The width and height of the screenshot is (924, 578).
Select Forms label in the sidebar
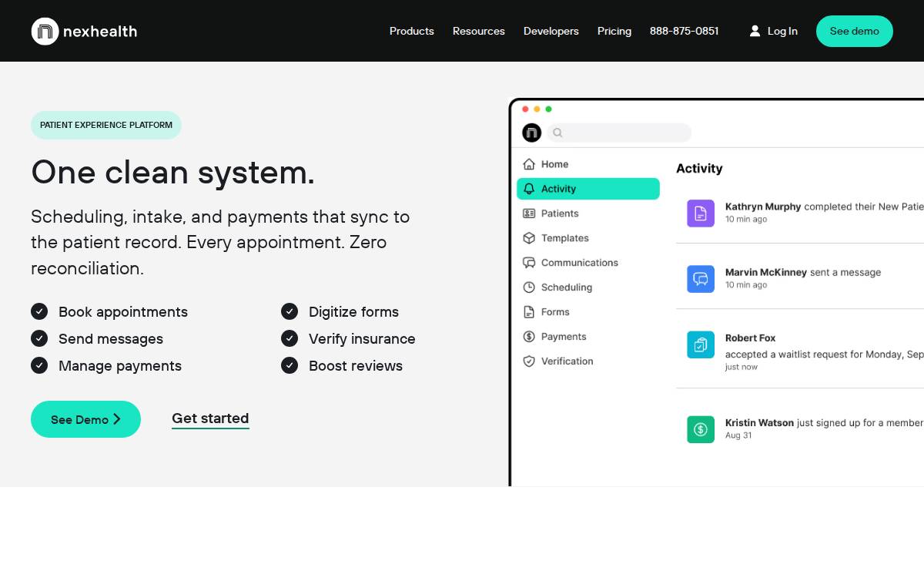click(x=555, y=312)
